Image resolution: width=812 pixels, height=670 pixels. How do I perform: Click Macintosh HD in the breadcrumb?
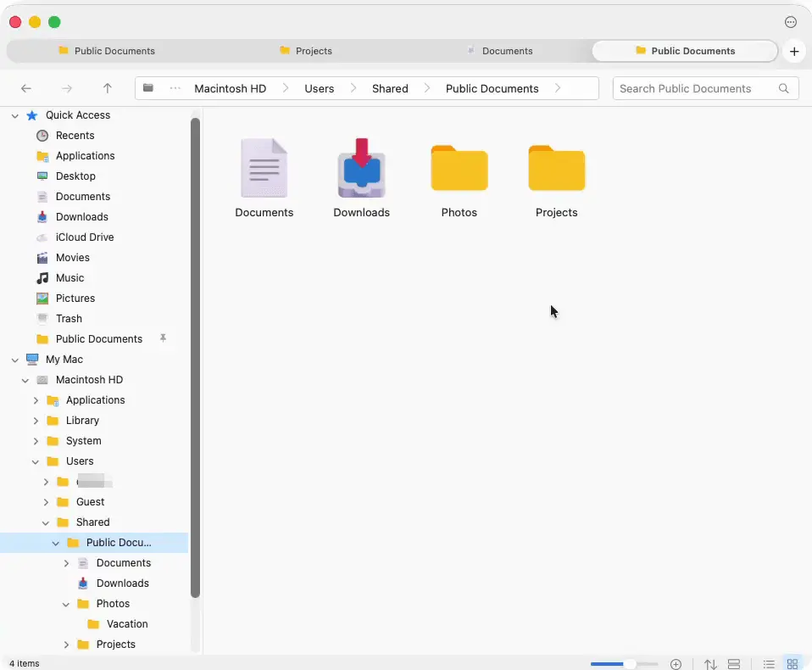230,88
